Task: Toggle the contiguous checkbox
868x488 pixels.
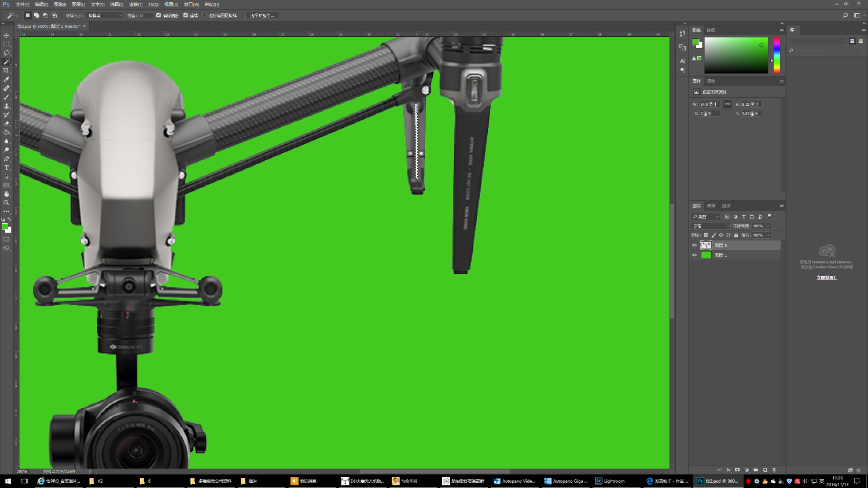Action: [186, 16]
